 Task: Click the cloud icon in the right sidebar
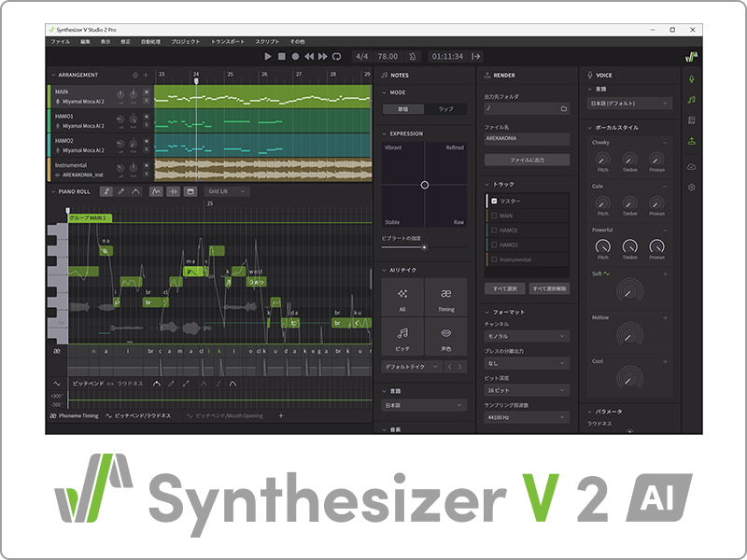click(691, 167)
